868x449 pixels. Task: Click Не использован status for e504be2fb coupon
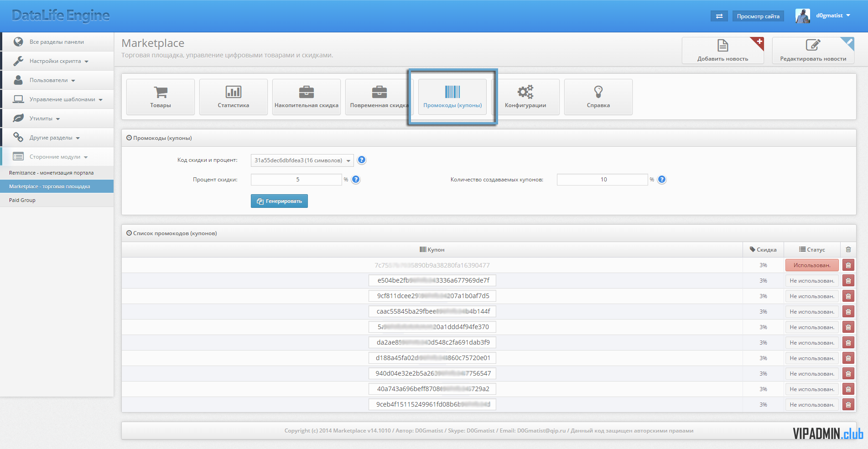point(812,281)
